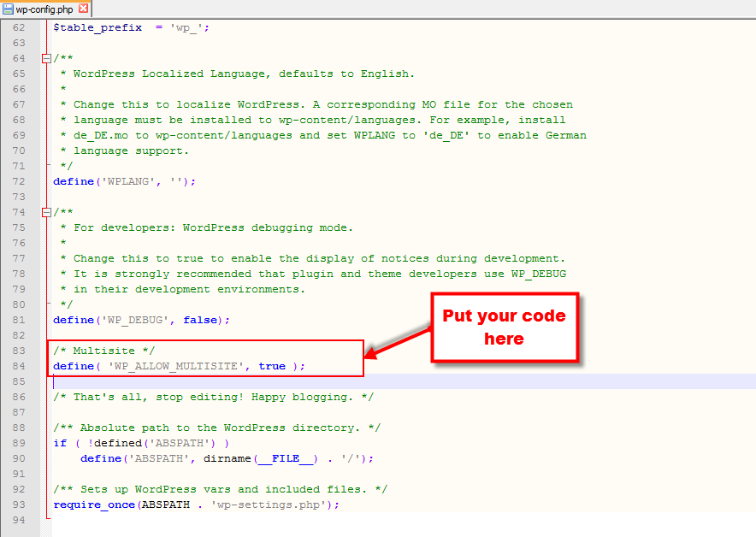756x537 pixels.
Task: Click the 'That's all, stop editing' comment
Action: point(214,397)
